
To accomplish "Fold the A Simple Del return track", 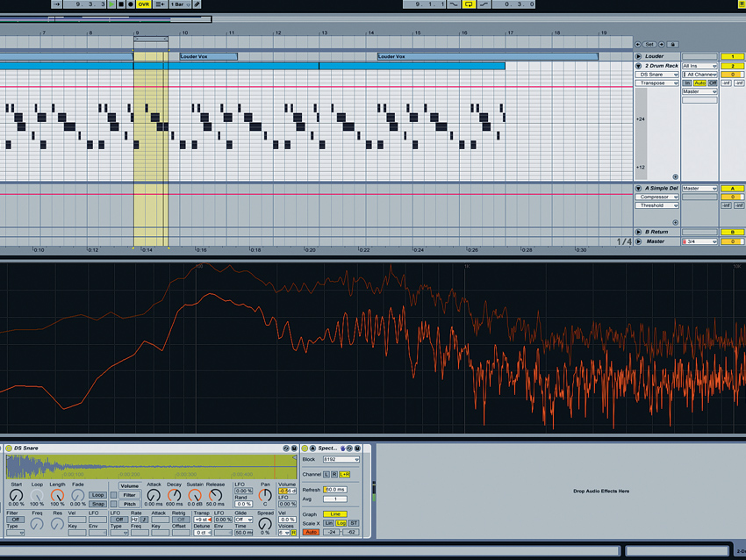I will (638, 189).
